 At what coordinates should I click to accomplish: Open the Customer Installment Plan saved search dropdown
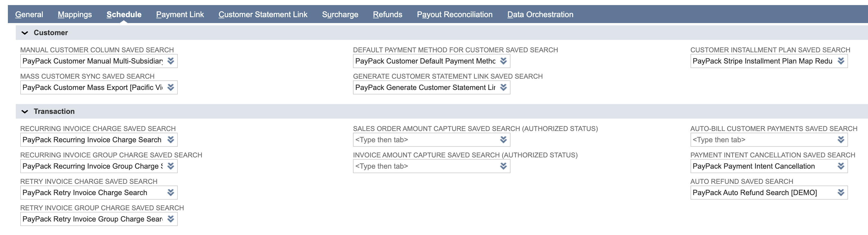(x=841, y=61)
